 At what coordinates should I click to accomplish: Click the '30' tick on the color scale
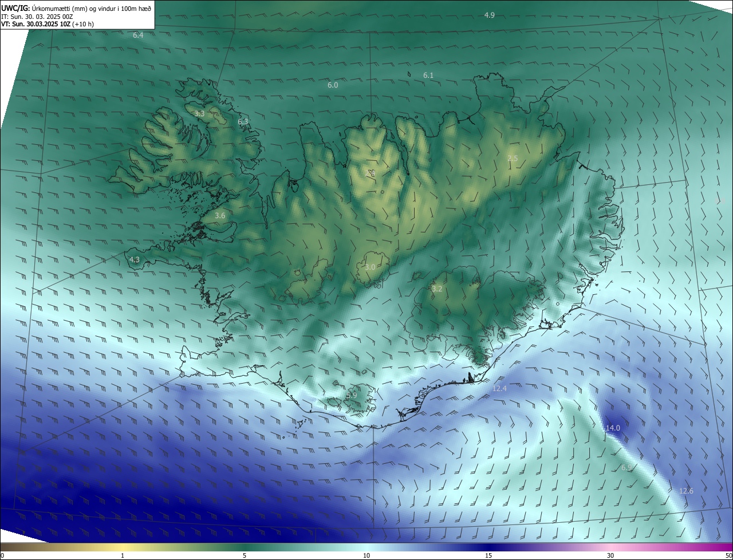pyautogui.click(x=610, y=556)
